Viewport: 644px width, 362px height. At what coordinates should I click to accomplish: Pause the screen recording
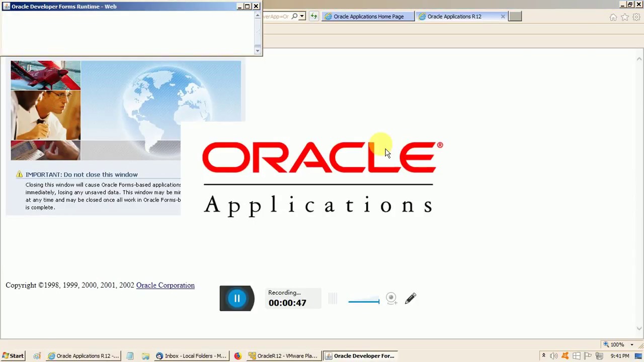coord(237,298)
